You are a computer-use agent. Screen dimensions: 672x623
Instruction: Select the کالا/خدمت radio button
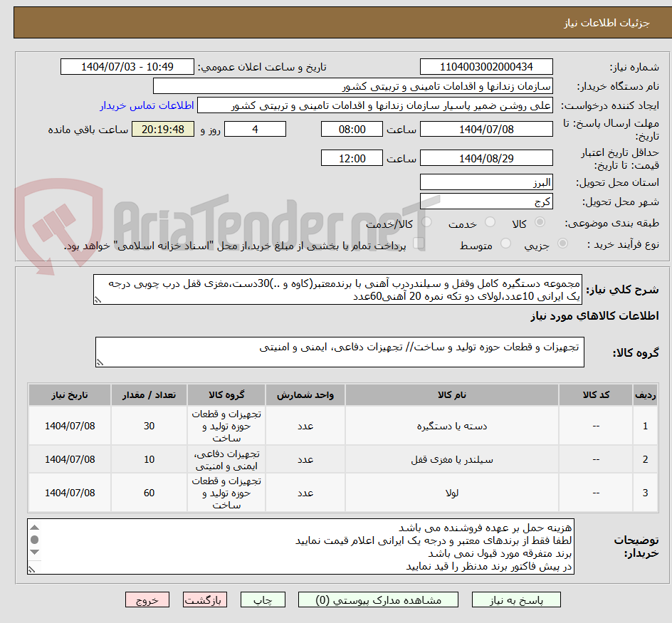[x=426, y=222]
